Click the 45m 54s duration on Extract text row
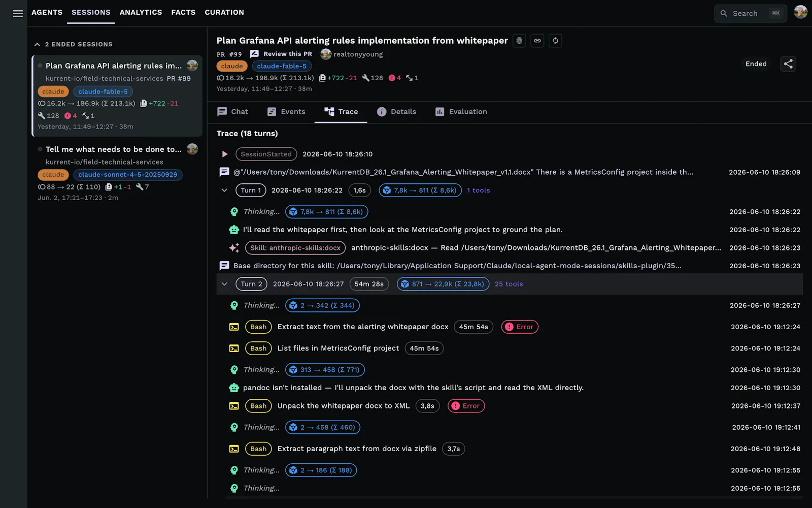 click(x=473, y=327)
